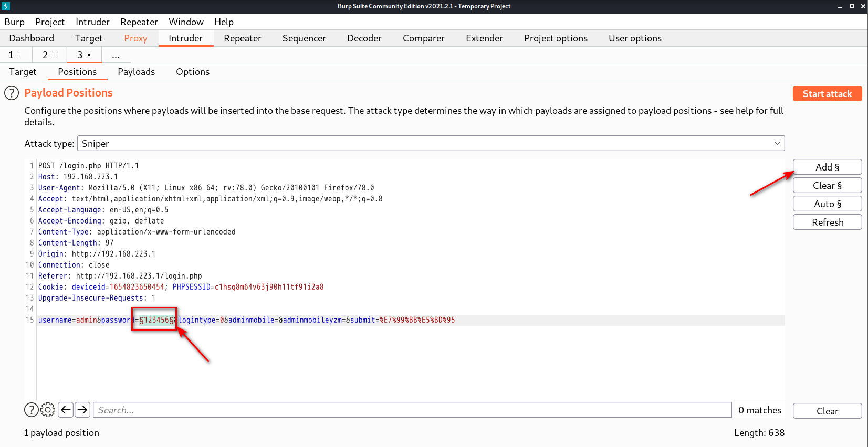Switch to the Repeater main tab
The height and width of the screenshot is (447, 868).
point(242,38)
